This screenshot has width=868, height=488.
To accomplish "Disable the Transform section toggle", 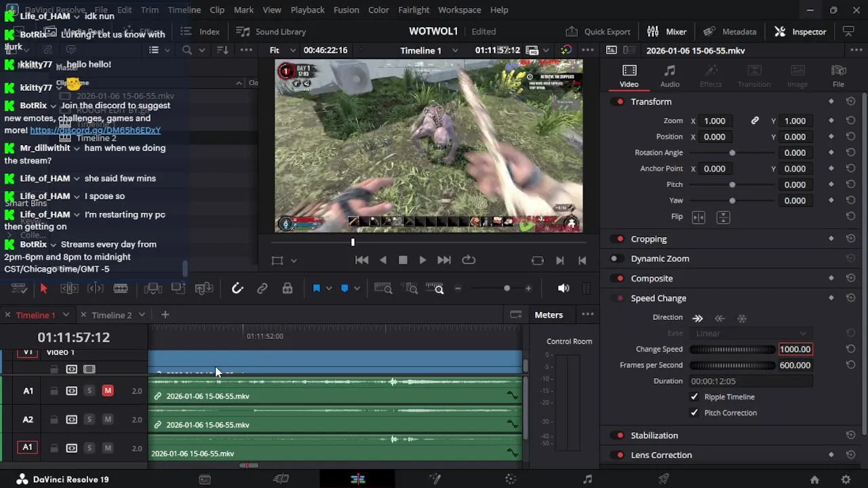I will (618, 102).
